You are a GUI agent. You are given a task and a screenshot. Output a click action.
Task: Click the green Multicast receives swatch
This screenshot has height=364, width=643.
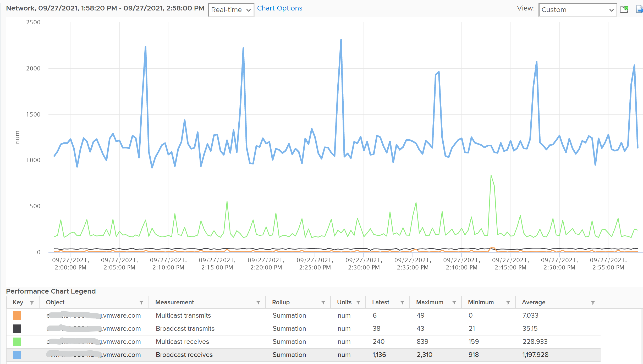click(x=17, y=342)
